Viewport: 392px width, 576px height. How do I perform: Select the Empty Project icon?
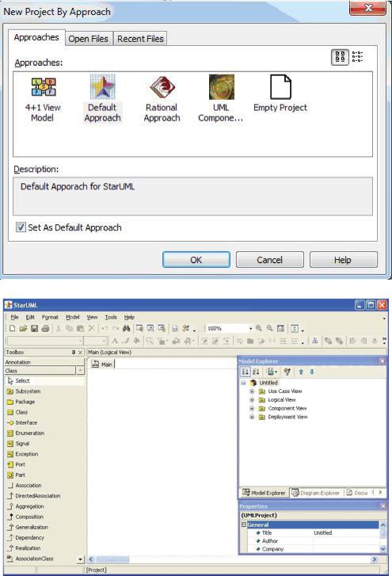point(280,87)
